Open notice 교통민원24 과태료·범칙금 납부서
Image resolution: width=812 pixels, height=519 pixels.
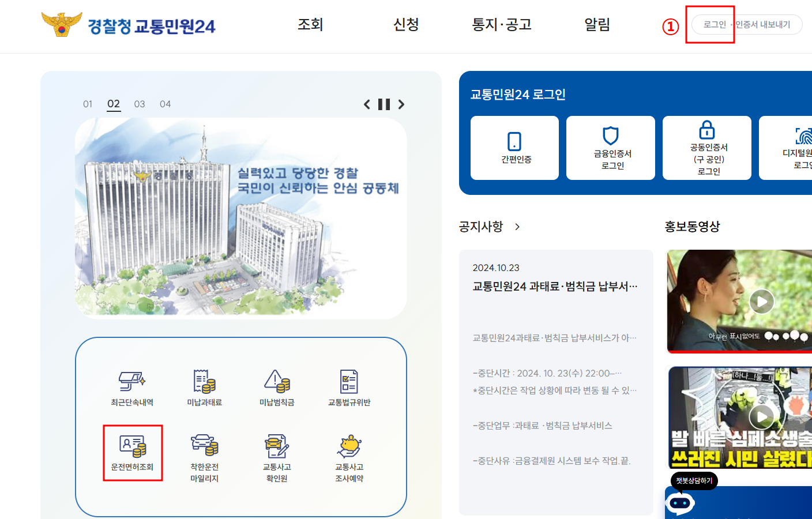pos(555,287)
